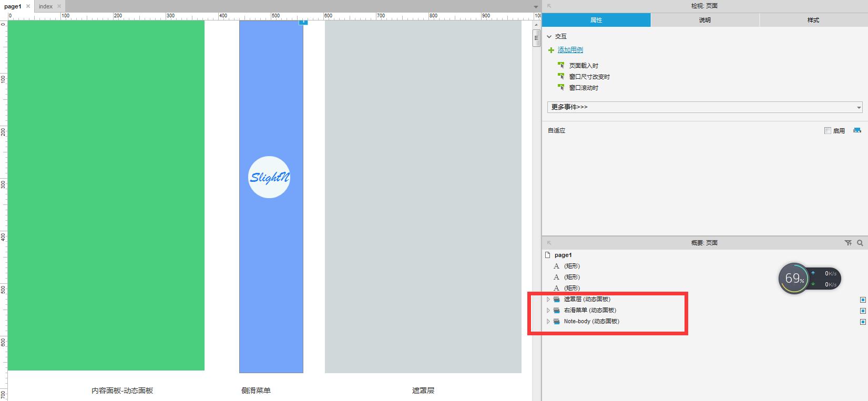The width and height of the screenshot is (868, 401).
Task: Toggle view visibility for 遮罩层 row
Action: click(x=863, y=300)
